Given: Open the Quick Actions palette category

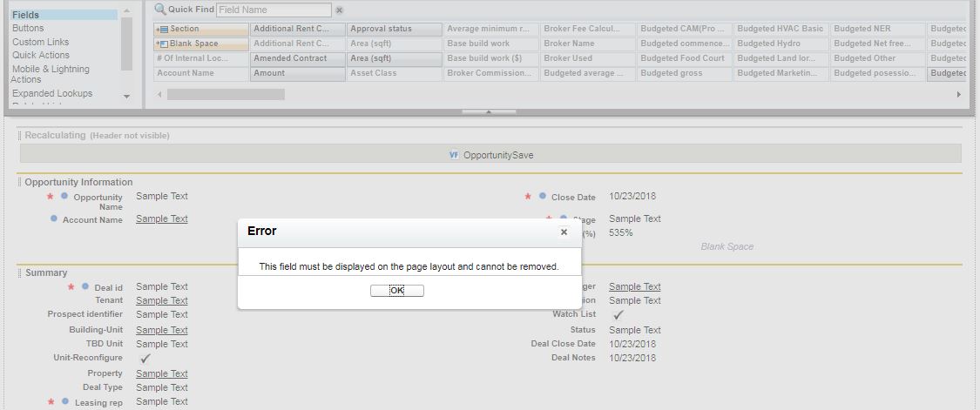Looking at the screenshot, I should point(41,55).
